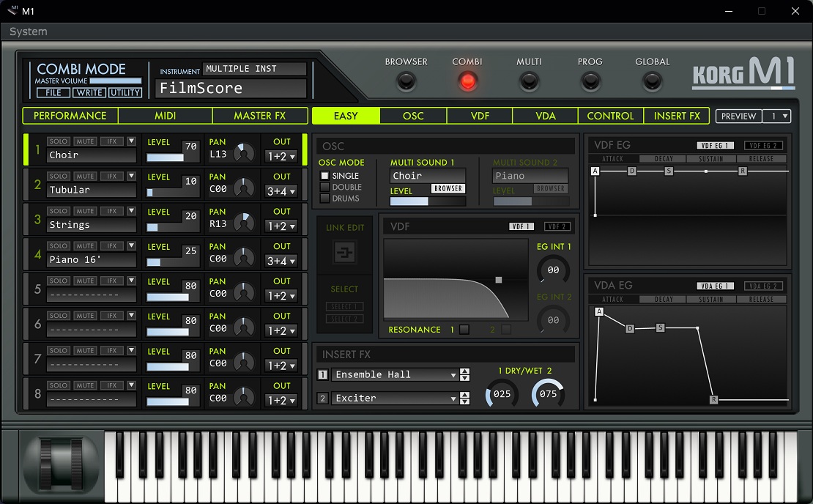Screen dimensions: 813x504
Task: Click timbre 8 pan knob
Action: pos(244,396)
